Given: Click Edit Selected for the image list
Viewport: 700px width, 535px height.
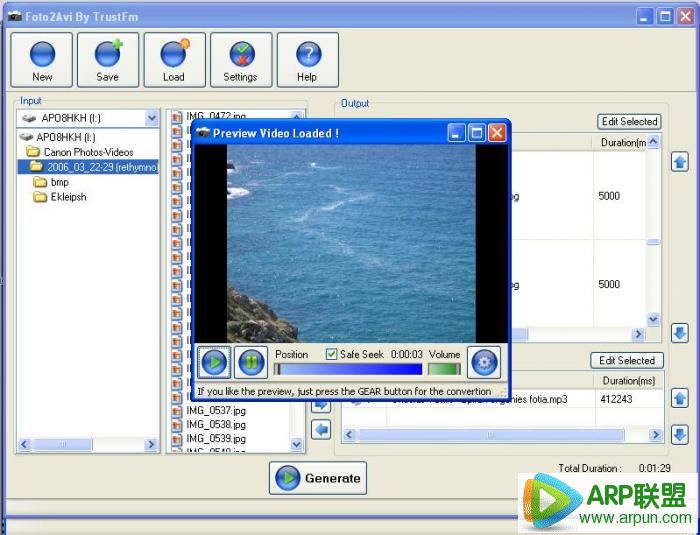Looking at the screenshot, I should pos(629,121).
